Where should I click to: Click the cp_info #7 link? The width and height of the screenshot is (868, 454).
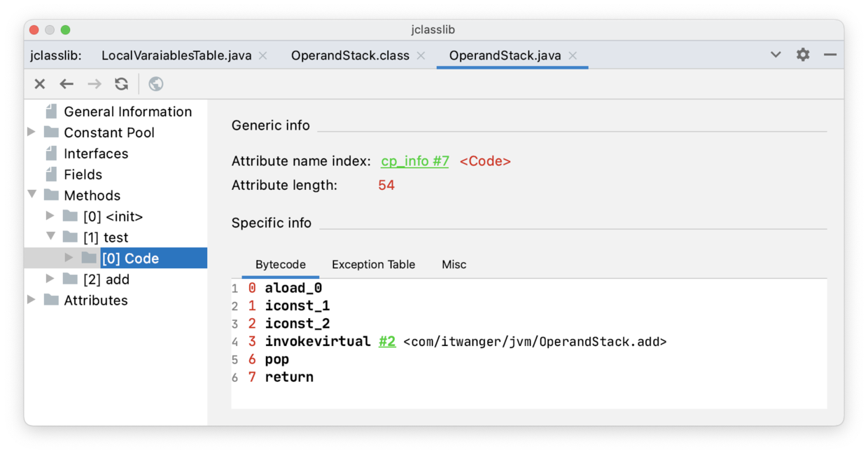point(414,161)
